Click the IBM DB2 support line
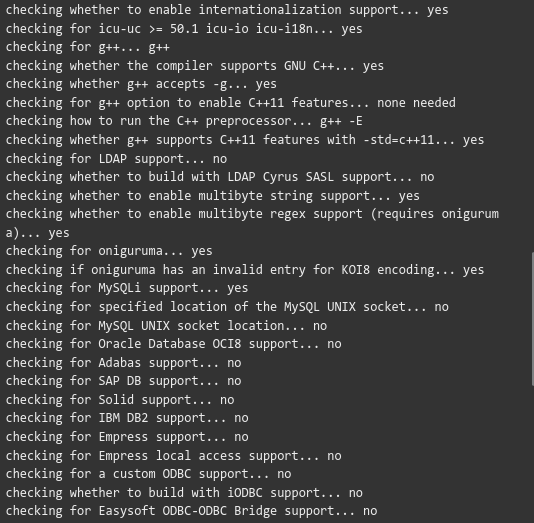Image resolution: width=534 pixels, height=523 pixels. click(127, 418)
